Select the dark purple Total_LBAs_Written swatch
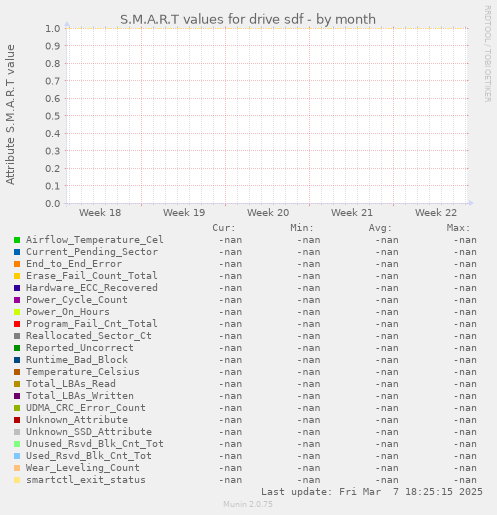 tap(17, 396)
